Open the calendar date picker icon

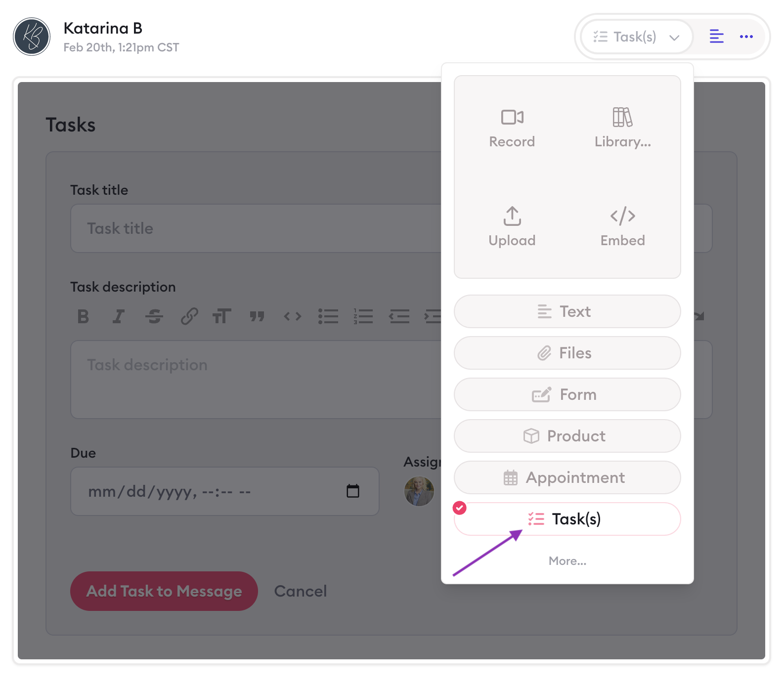click(353, 491)
